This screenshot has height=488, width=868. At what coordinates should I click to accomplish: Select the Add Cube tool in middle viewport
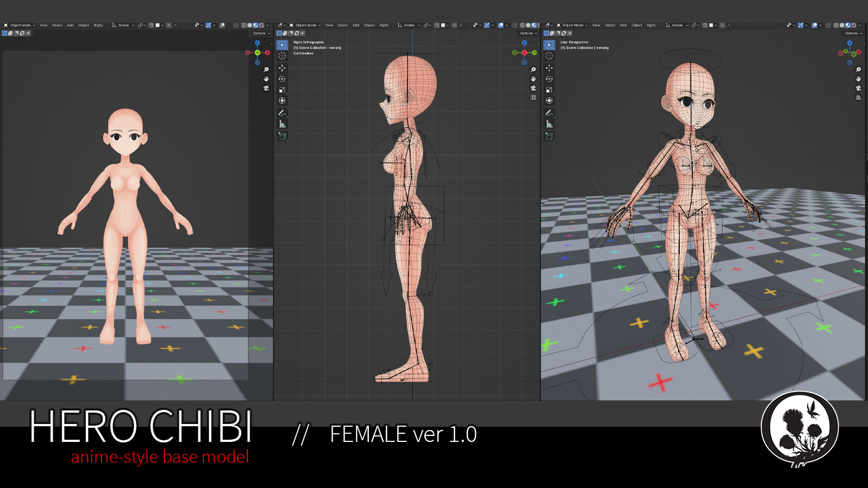[282, 136]
